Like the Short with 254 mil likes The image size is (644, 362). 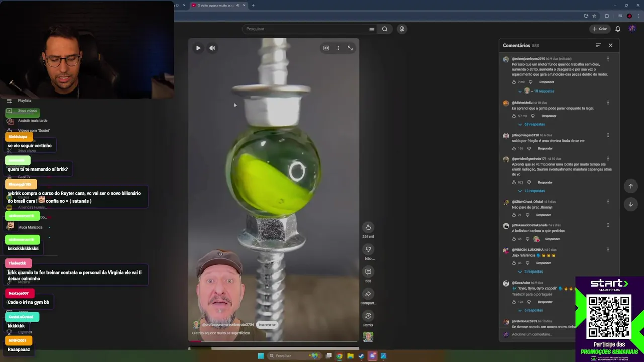[368, 227]
